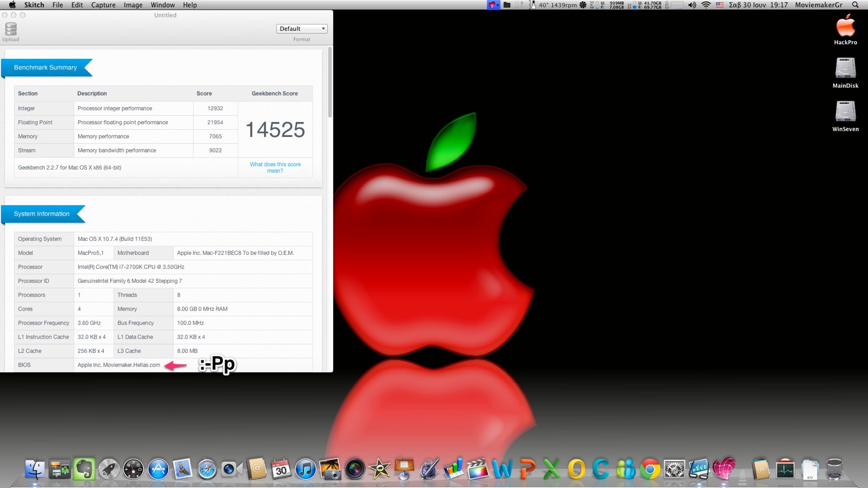Open Activity Monitor from the dock
Viewport: 868px width, 488px height.
point(785,469)
